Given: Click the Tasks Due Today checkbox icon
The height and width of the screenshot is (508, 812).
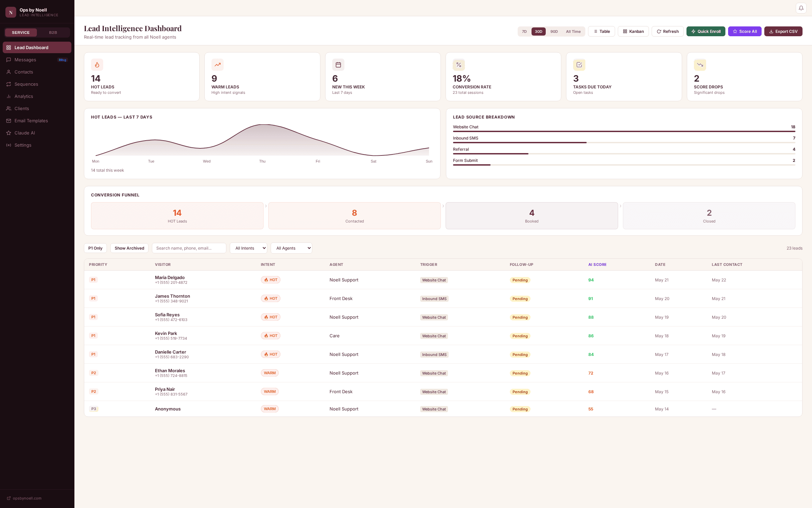Looking at the screenshot, I should point(579,65).
